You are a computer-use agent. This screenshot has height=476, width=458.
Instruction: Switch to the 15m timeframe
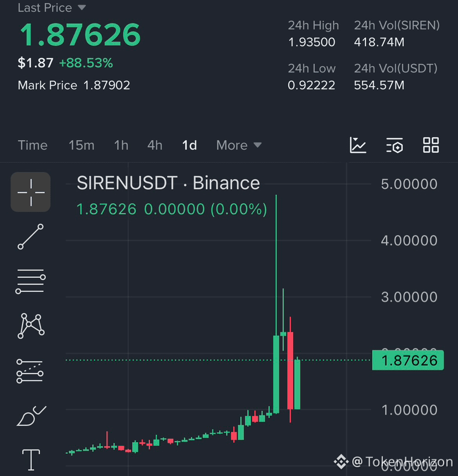click(81, 145)
